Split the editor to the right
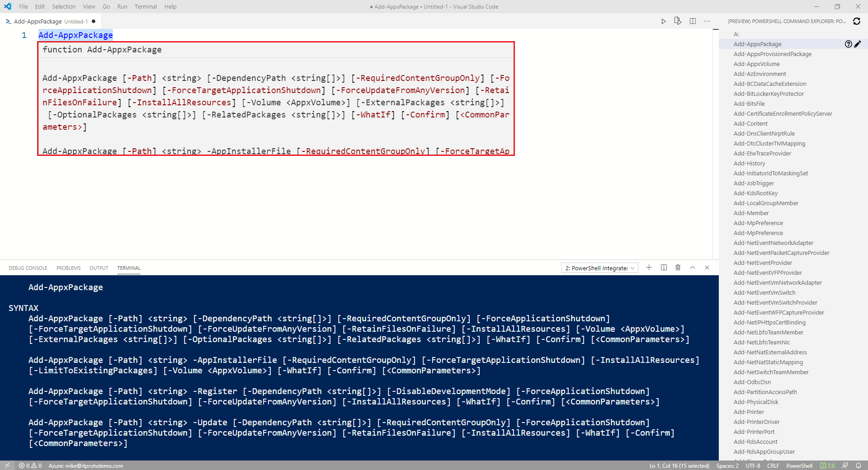This screenshot has height=470, width=868. [693, 21]
